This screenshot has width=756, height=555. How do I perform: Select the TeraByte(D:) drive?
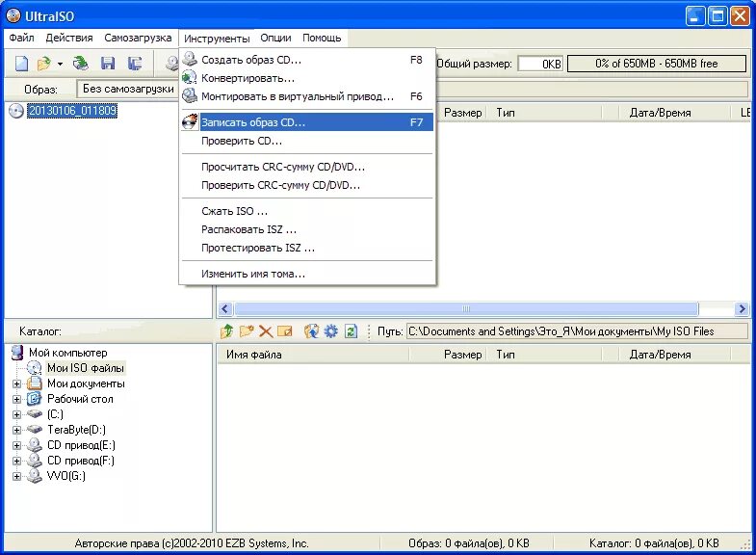(76, 430)
